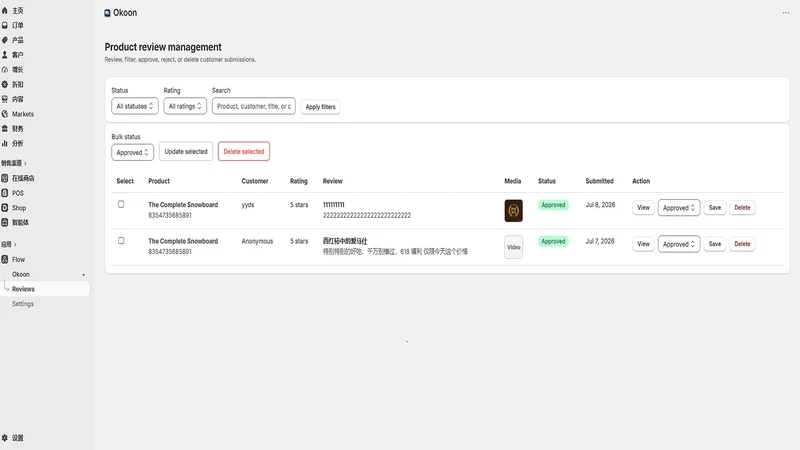Click the Rating column header

[298, 181]
